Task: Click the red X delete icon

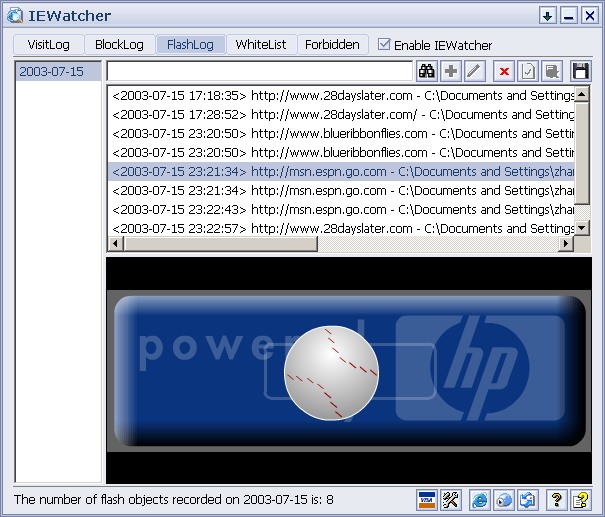Action: (x=504, y=71)
